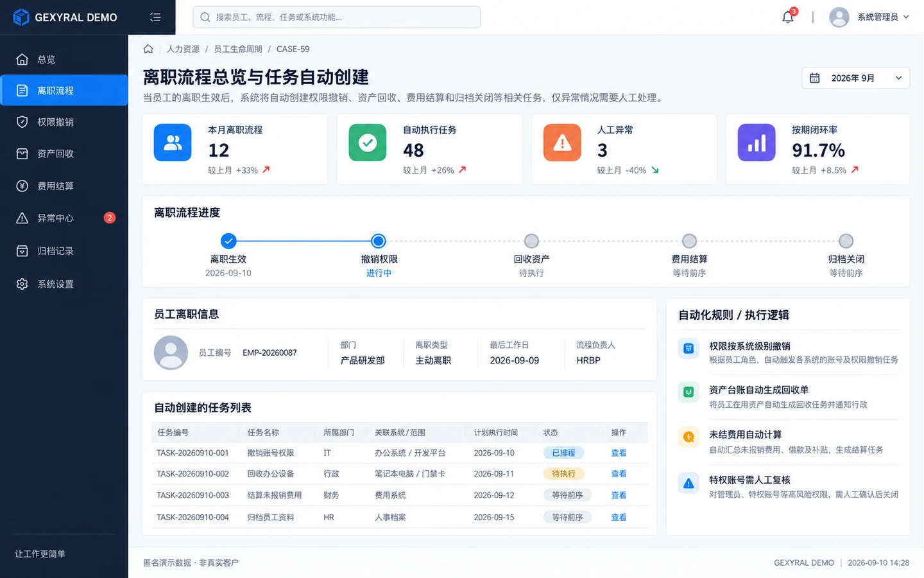
Task: Open the 2026年 9月 month selector
Action: coord(855,78)
